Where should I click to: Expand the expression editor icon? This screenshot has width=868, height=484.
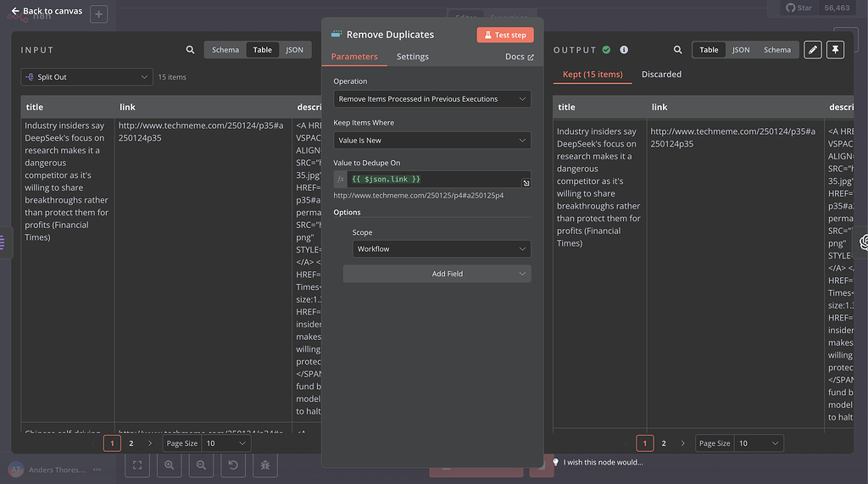(x=526, y=183)
